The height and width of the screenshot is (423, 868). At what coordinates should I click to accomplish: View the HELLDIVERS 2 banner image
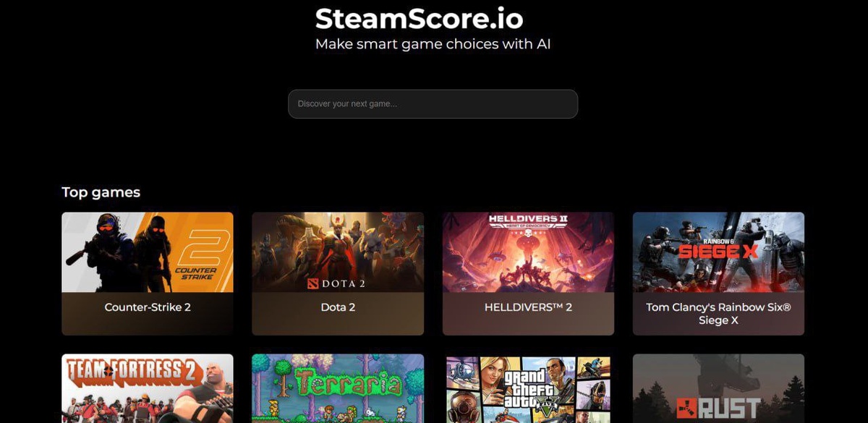[528, 252]
